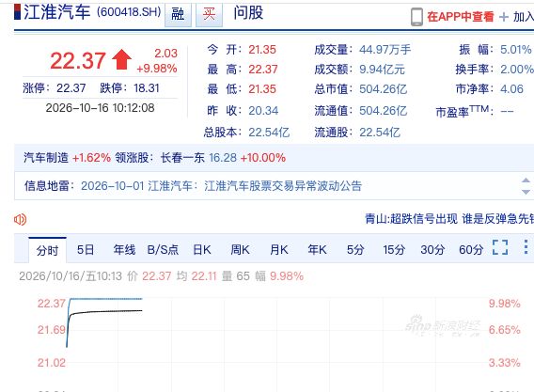Switch to the 日K chart tab

pyautogui.click(x=202, y=250)
